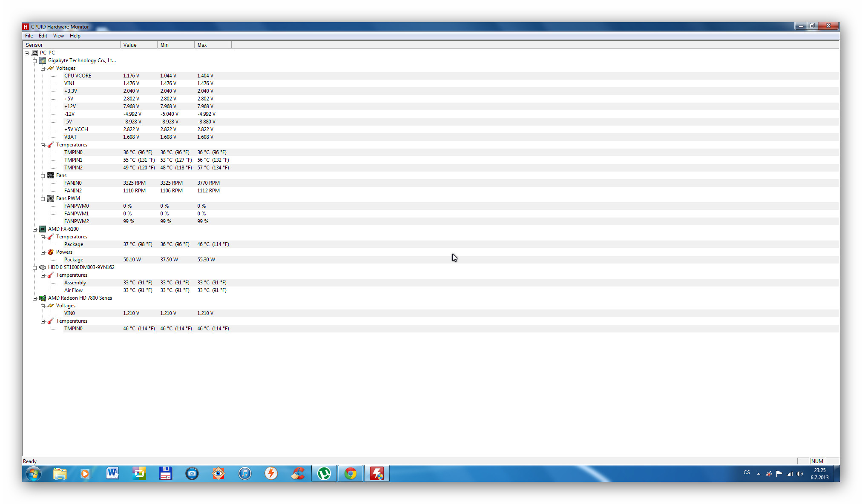Launch Windows Media Player from the taskbar

pyautogui.click(x=86, y=473)
